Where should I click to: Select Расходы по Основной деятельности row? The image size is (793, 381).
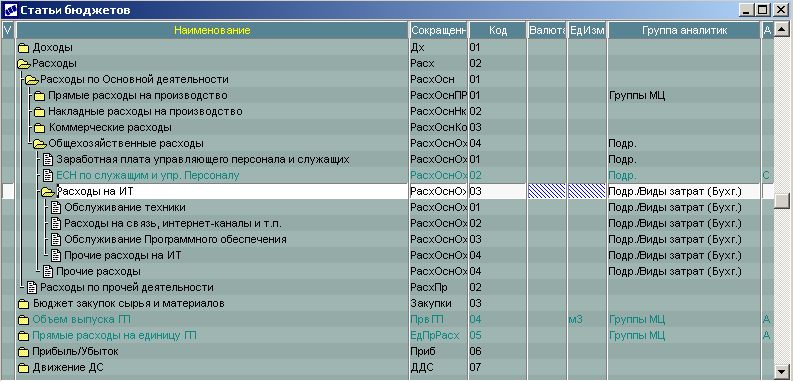coord(135,80)
